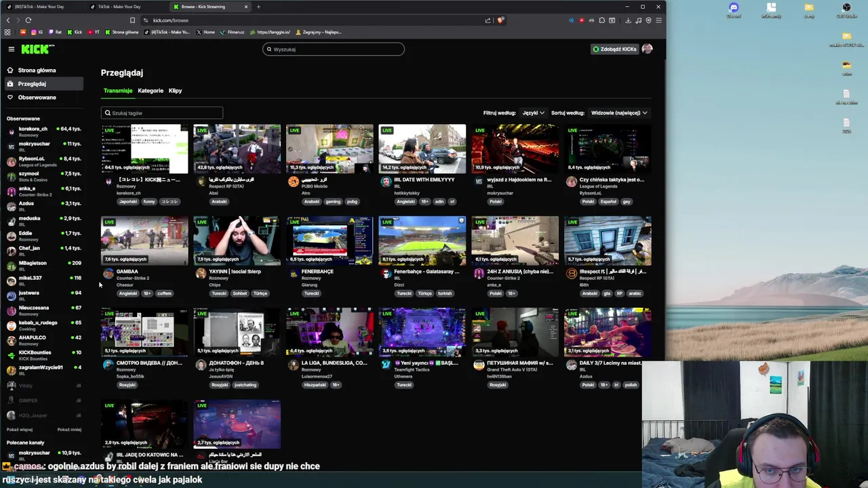The height and width of the screenshot is (488, 868).
Task: Select the Przeglądaj sidebar item
Action: (x=43, y=84)
